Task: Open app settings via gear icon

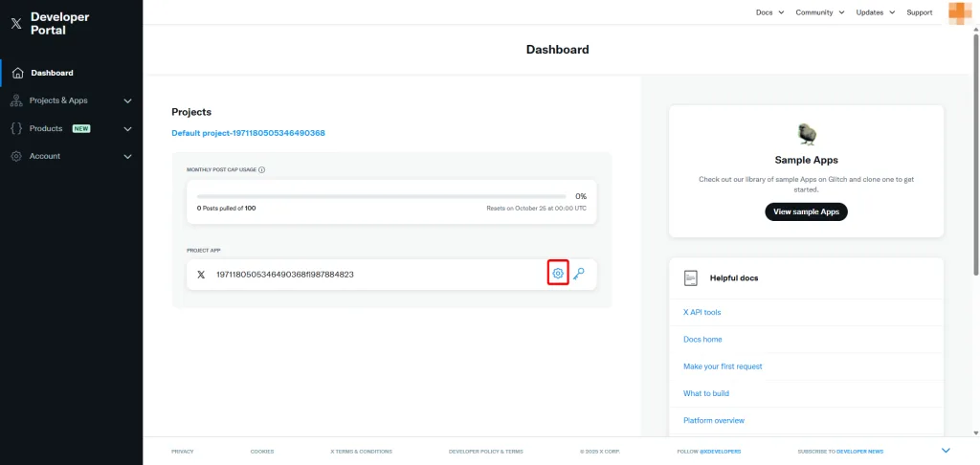Action: coord(558,274)
